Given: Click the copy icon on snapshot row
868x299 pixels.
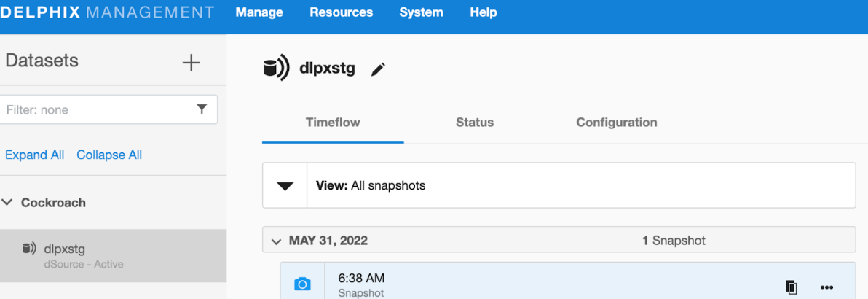Looking at the screenshot, I should point(791,287).
